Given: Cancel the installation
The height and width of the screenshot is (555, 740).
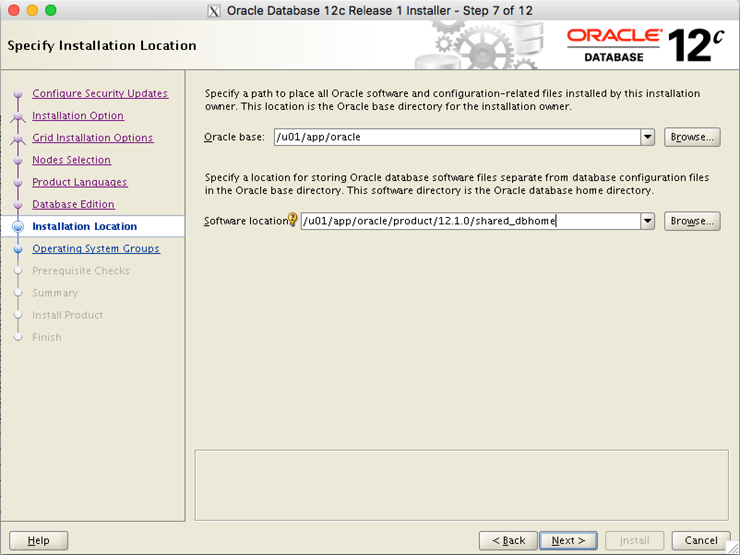Looking at the screenshot, I should point(701,540).
